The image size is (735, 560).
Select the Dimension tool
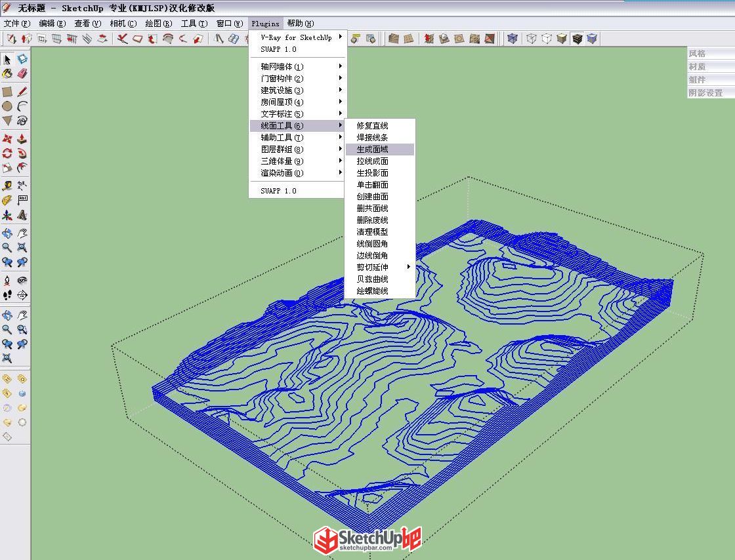(22, 186)
